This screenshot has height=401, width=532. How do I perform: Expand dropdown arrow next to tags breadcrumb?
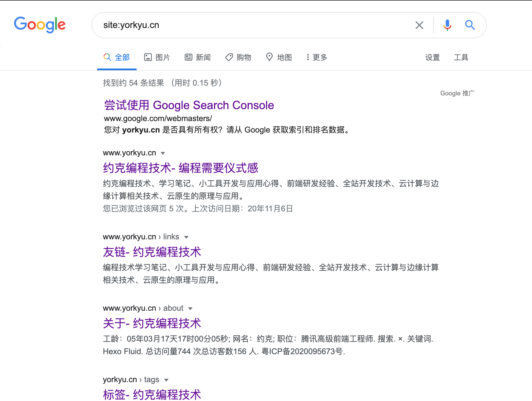[x=166, y=380]
